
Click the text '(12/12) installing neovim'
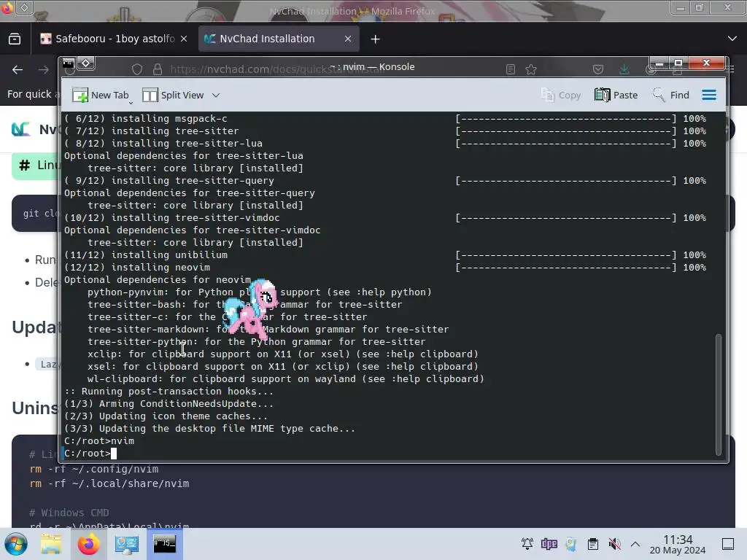tap(137, 267)
